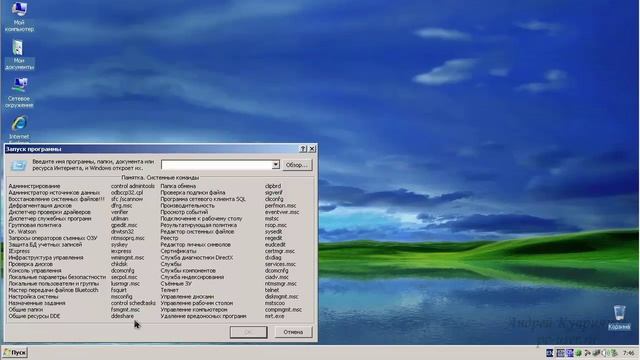Click the 'IExpress' entry in left column
This screenshot has width=640, height=360.
pyautogui.click(x=19, y=251)
